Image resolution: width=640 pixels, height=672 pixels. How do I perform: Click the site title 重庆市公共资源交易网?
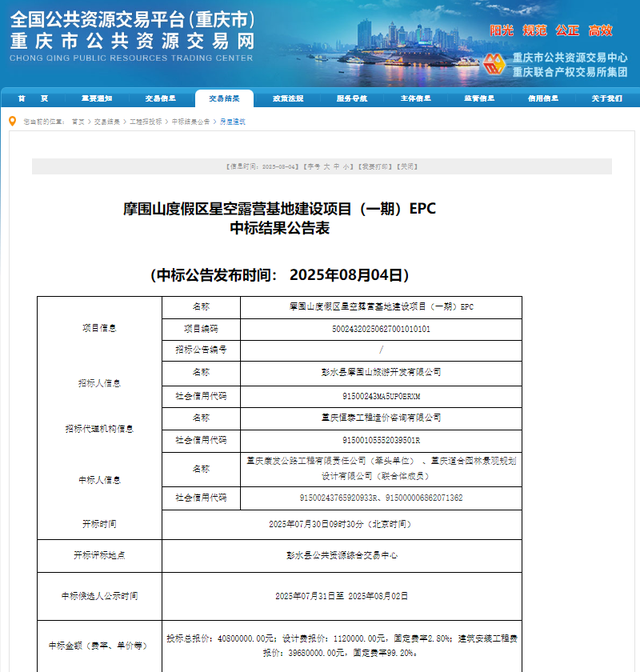tap(132, 42)
